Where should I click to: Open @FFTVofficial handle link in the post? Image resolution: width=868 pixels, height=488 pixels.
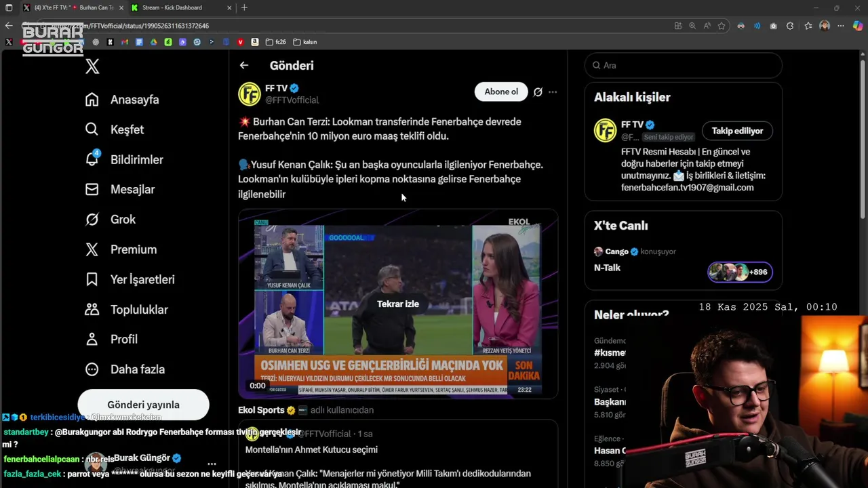[292, 100]
